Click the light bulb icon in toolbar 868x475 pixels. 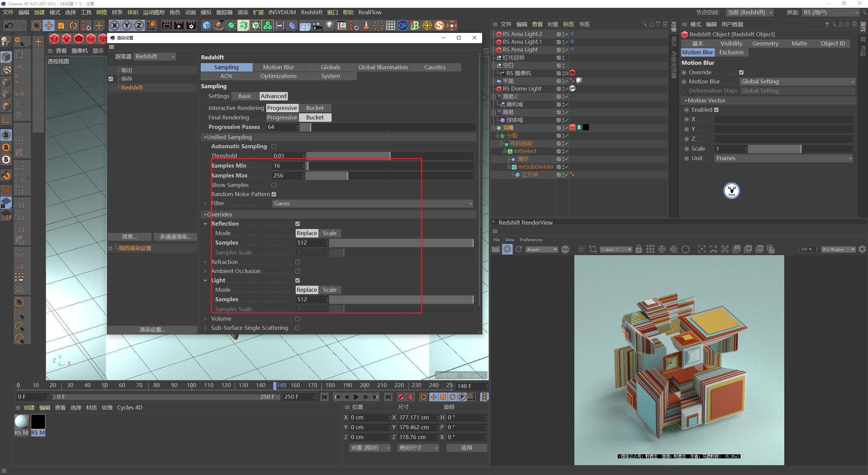point(329,25)
